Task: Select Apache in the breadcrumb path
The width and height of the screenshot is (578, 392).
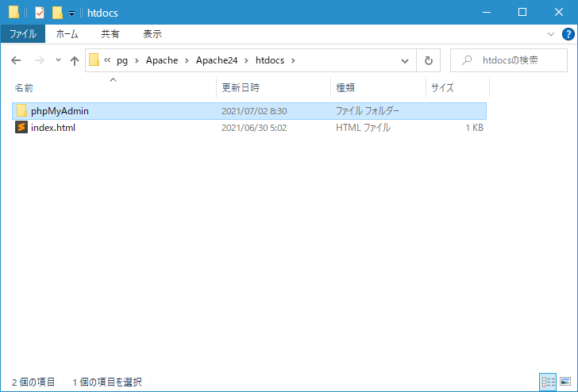Action: pyautogui.click(x=162, y=60)
